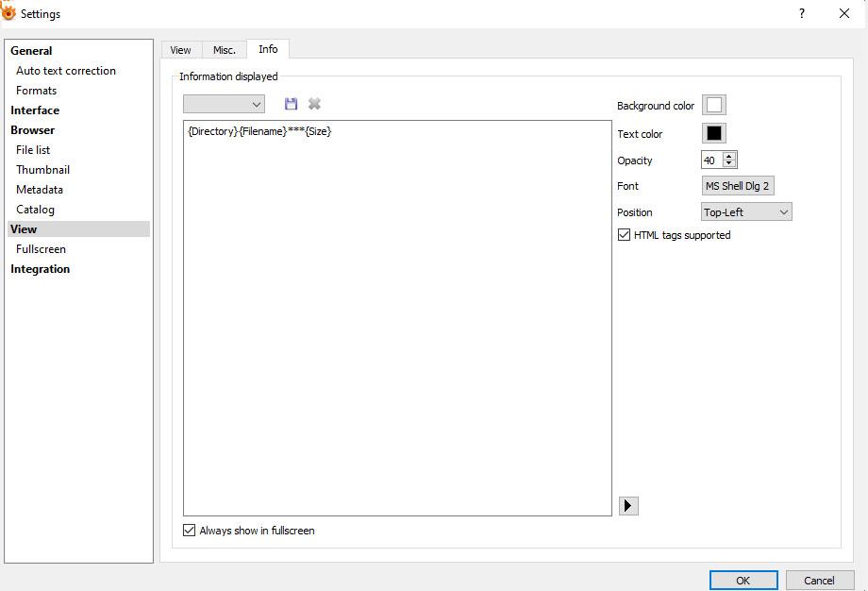
Task: Go to Fullscreen settings category
Action: coord(41,249)
